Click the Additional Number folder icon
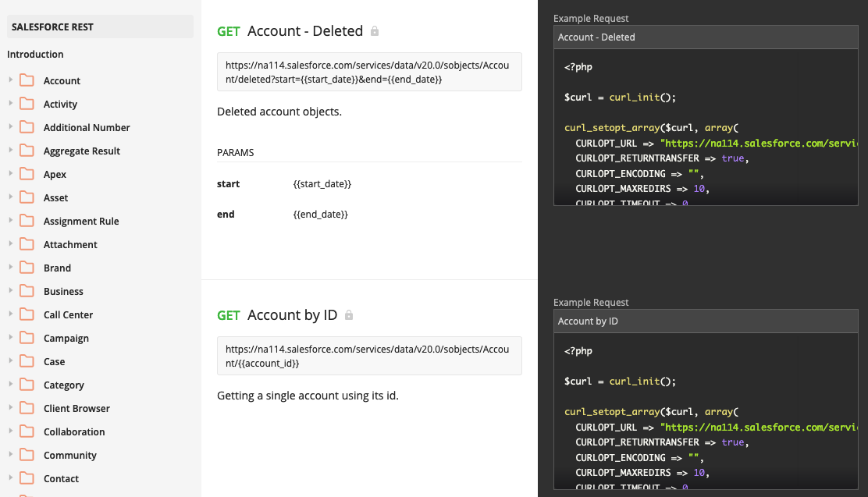This screenshot has height=497, width=868. 27,127
